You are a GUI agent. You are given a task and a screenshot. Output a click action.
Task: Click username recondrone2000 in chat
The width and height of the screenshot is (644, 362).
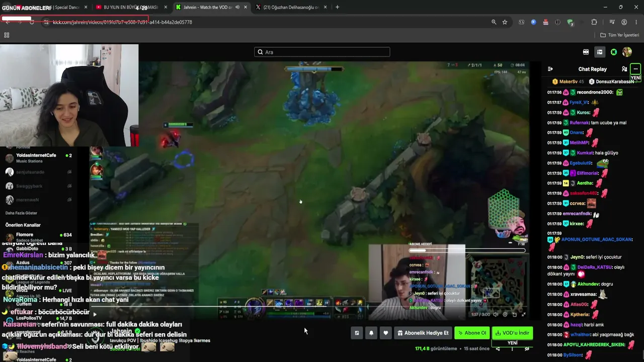pos(595,93)
